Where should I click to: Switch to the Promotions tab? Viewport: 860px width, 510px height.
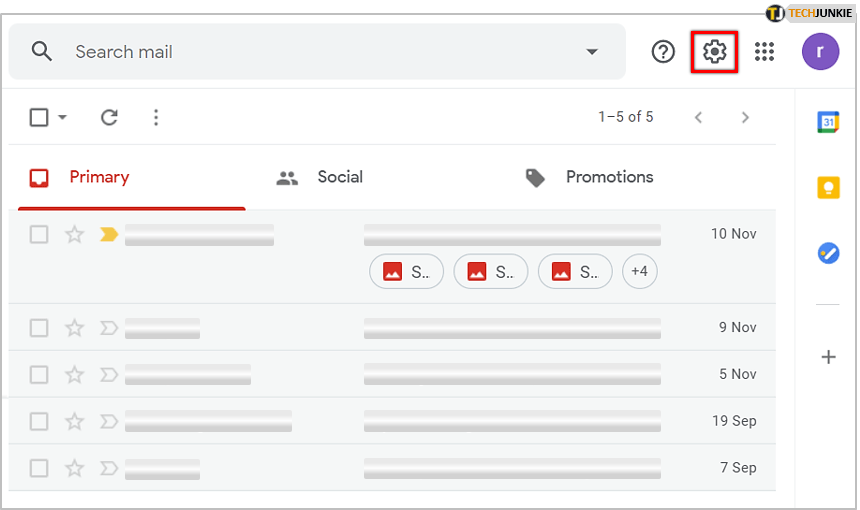tap(590, 177)
